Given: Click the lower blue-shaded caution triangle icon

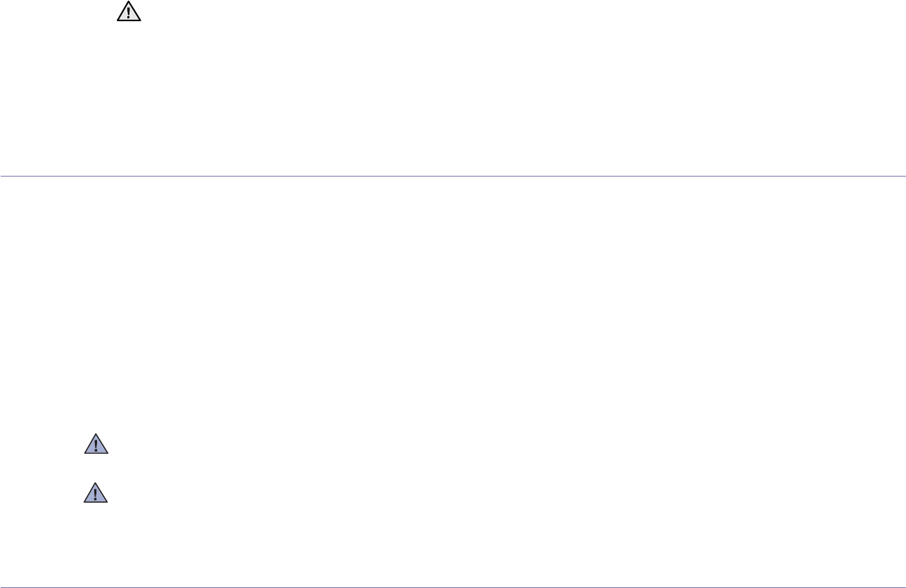Looking at the screenshot, I should (x=96, y=492).
